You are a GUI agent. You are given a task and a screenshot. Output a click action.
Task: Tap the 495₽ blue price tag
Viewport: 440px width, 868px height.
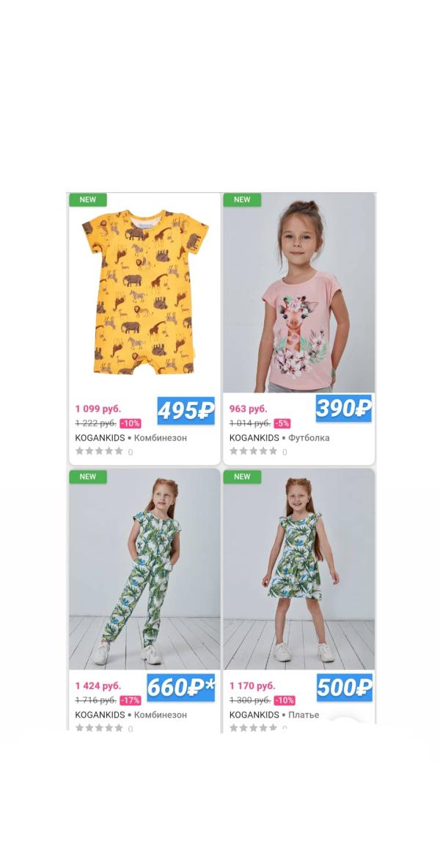point(186,410)
